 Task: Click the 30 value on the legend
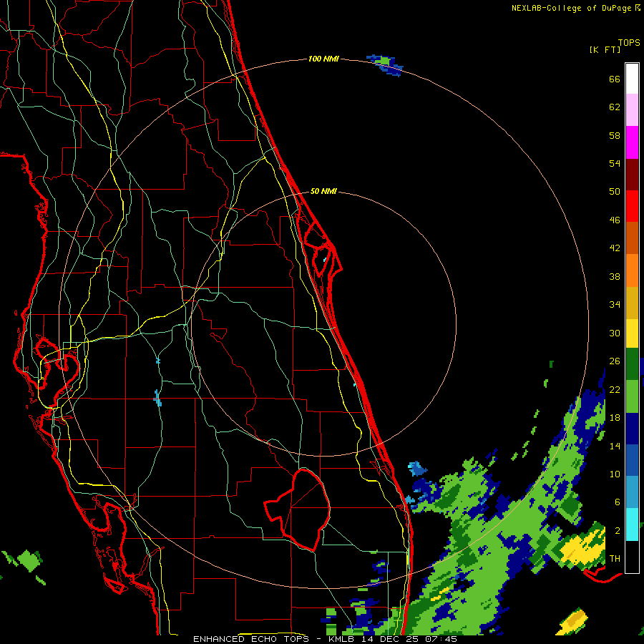pyautogui.click(x=615, y=333)
